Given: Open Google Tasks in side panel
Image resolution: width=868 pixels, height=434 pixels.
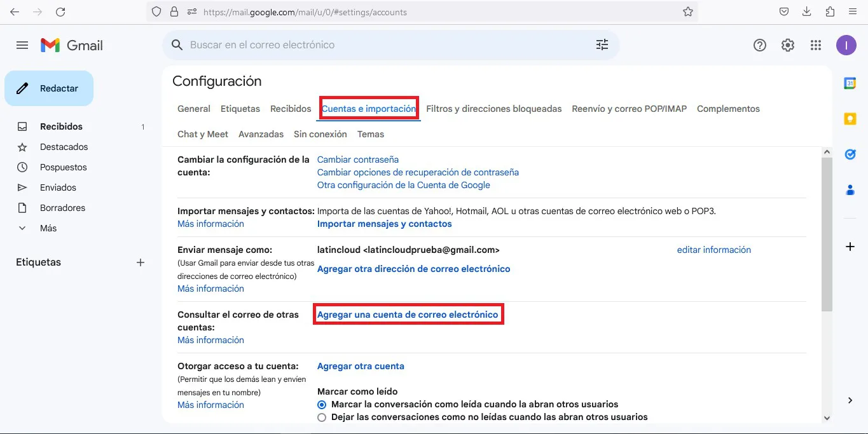Looking at the screenshot, I should coord(850,154).
